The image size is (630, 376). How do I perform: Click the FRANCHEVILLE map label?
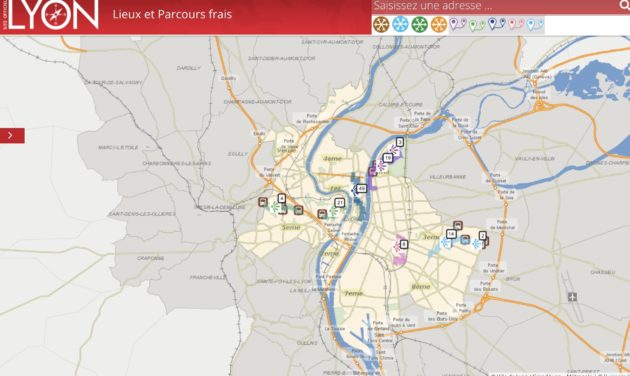[x=208, y=277]
